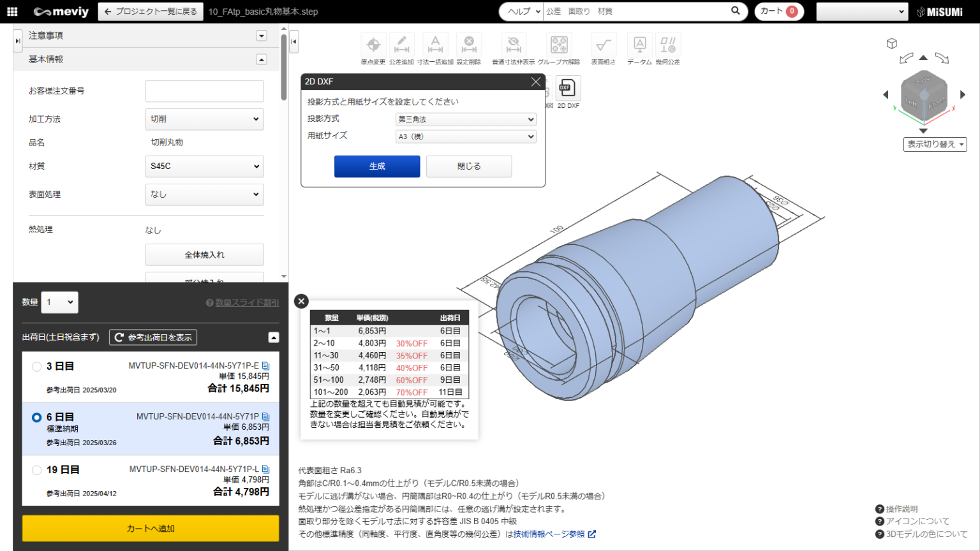Click the グループ穴解除 (ungroup holes) icon
The height and width of the screenshot is (551, 980).
coord(559,45)
